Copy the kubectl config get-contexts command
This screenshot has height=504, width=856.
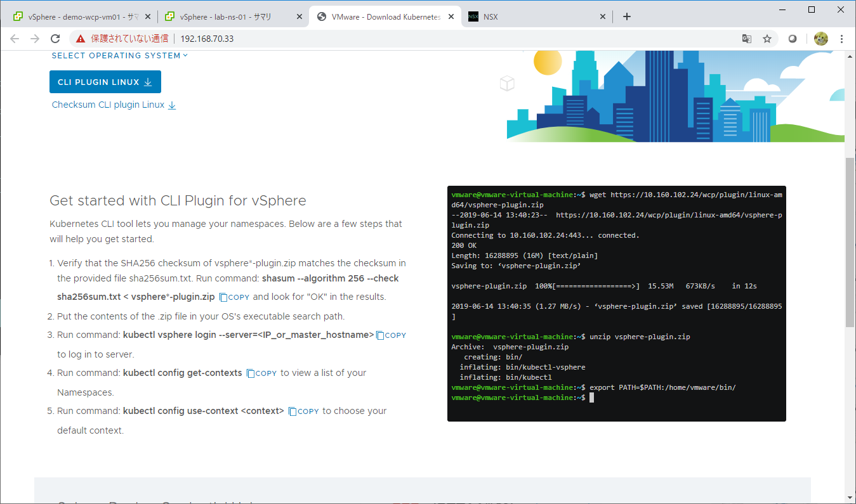pyautogui.click(x=261, y=373)
